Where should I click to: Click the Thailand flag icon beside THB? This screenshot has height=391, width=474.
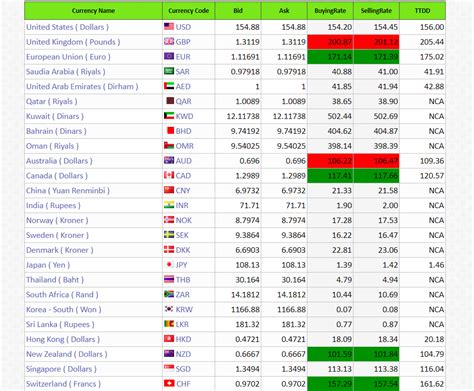coord(169,279)
